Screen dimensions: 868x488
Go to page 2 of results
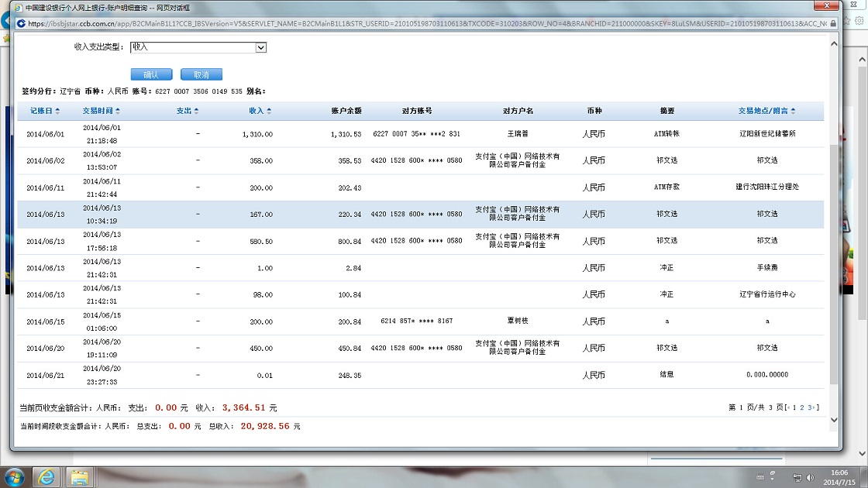click(x=801, y=407)
